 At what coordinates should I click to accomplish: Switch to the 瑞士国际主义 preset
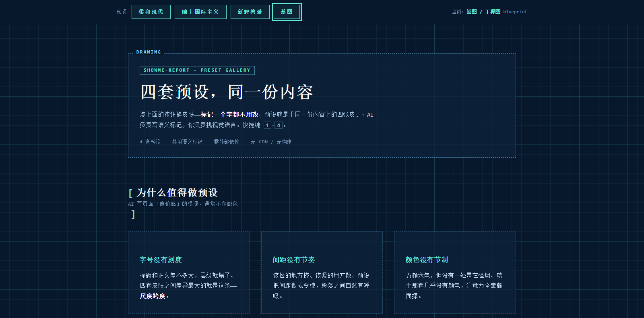[200, 12]
